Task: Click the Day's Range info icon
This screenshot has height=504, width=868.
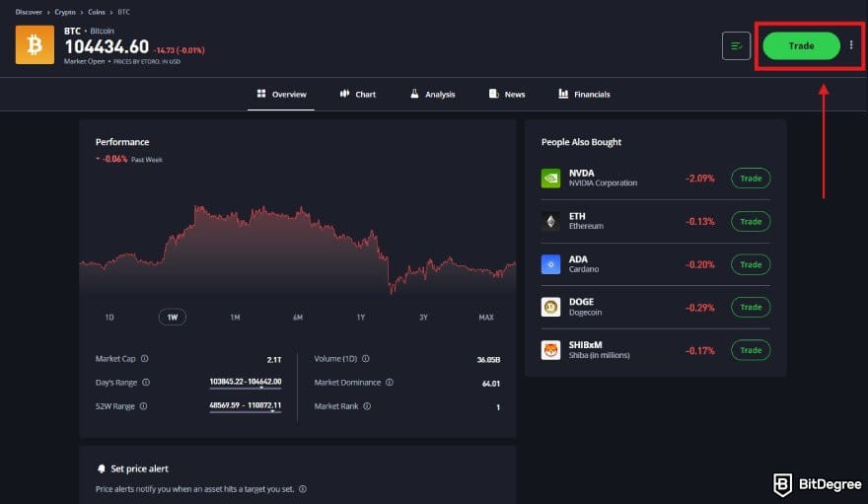Action: (146, 383)
